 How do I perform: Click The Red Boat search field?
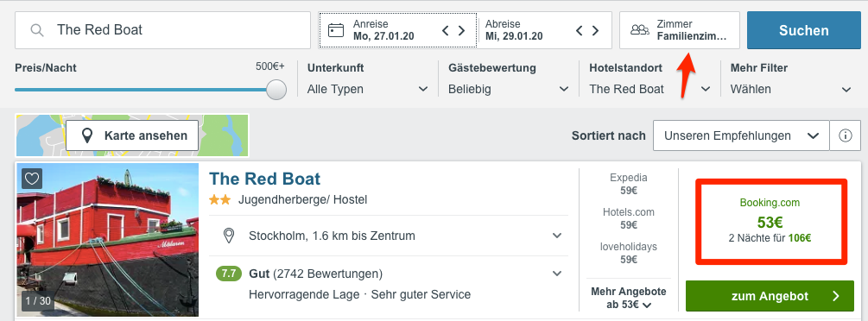click(162, 30)
